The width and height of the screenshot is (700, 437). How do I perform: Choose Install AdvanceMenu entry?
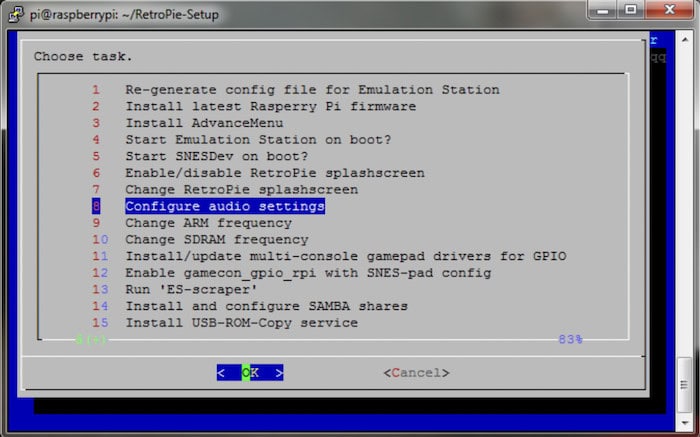(x=188, y=123)
